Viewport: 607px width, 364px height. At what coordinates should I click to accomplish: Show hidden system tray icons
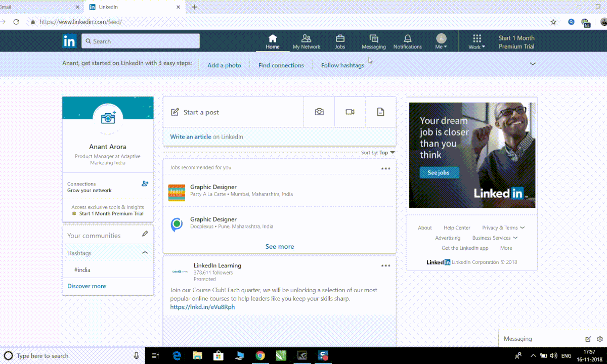(x=534, y=355)
